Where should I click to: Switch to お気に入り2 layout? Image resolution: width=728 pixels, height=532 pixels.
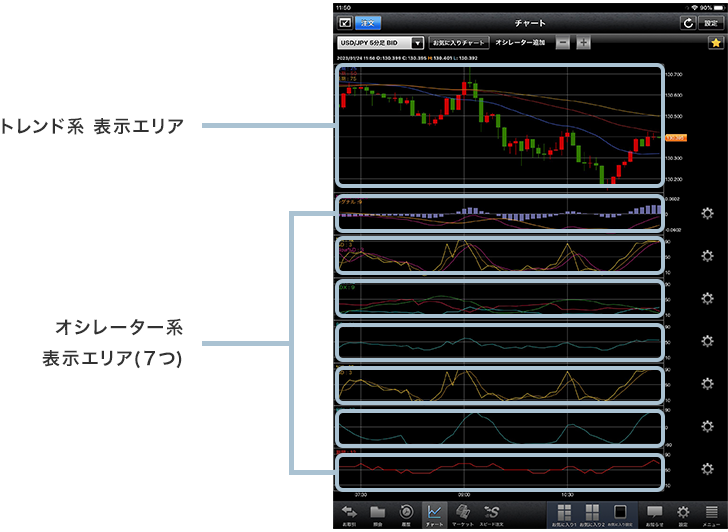coord(591,513)
